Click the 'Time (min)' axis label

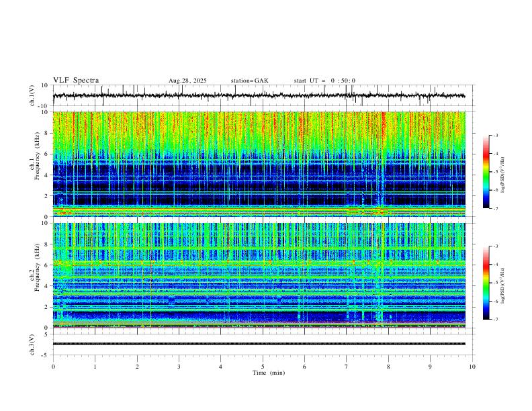(x=269, y=373)
